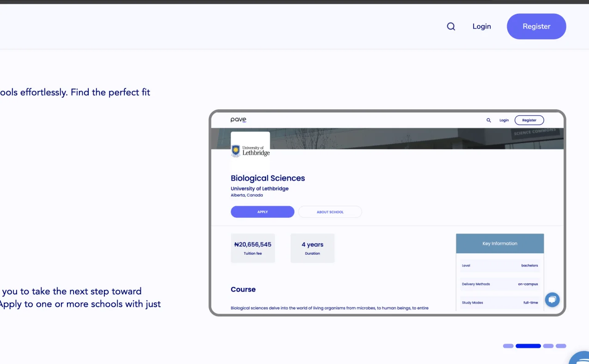Open the chat widget at the page corner
The image size is (589, 364).
point(580,358)
